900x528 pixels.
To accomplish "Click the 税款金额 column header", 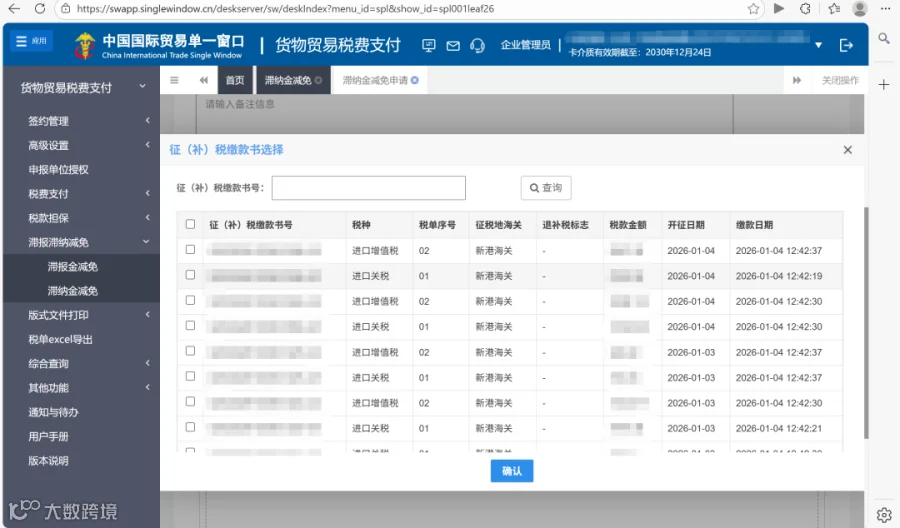I will click(x=628, y=225).
